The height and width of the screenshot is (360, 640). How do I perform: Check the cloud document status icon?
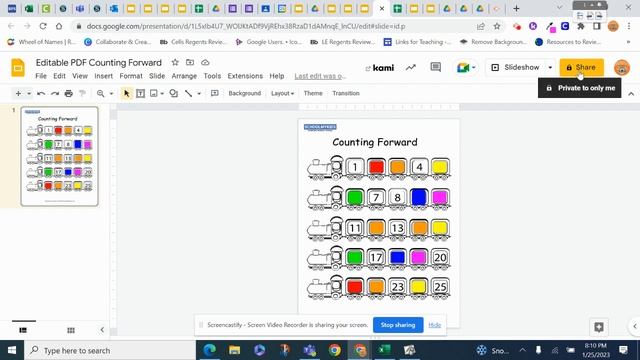pyautogui.click(x=205, y=62)
